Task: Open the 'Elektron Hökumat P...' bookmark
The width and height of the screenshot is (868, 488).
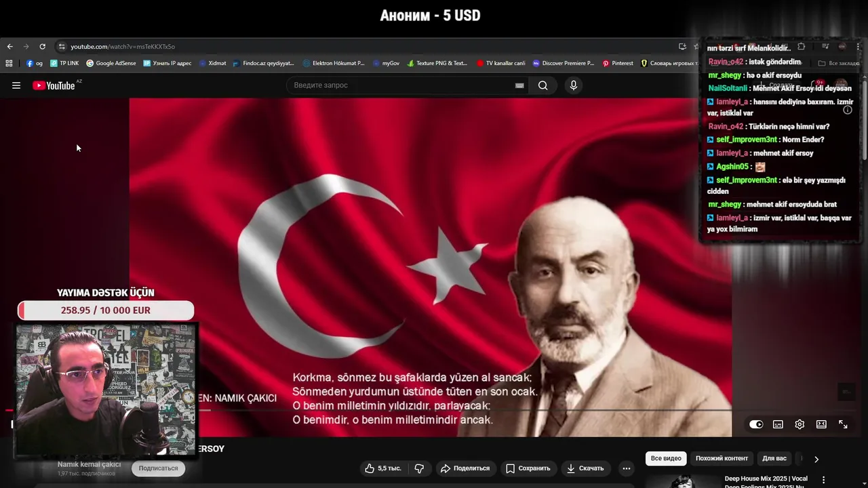Action: 334,63
